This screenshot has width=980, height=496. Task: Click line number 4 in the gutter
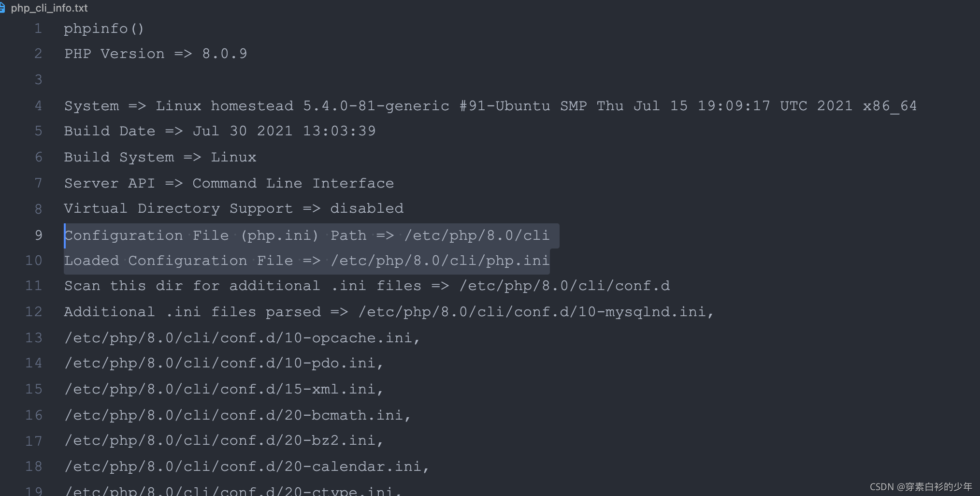pos(38,105)
